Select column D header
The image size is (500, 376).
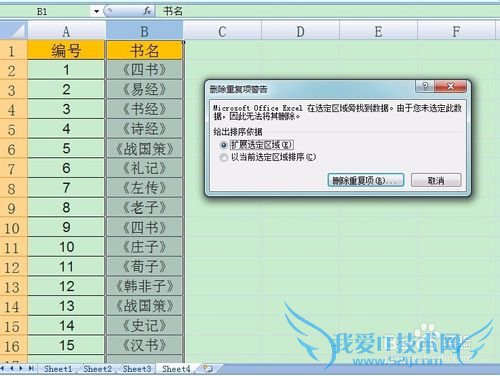[300, 31]
